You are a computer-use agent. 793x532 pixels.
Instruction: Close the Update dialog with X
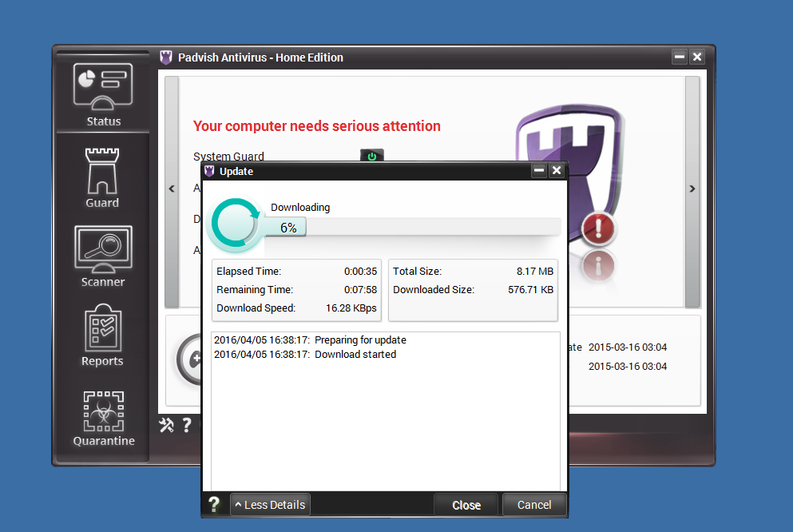pos(557,170)
